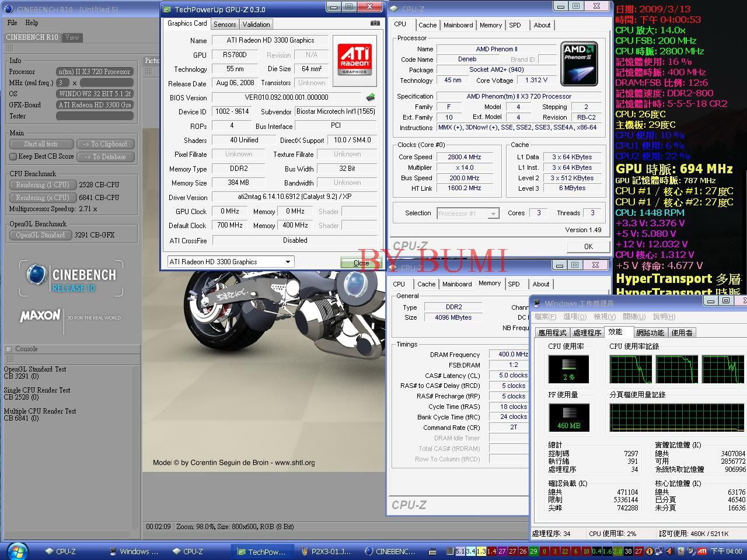Screen dimensions: 747x560
Task: Click the keyboard icon on the taskbar
Action: 432,551
